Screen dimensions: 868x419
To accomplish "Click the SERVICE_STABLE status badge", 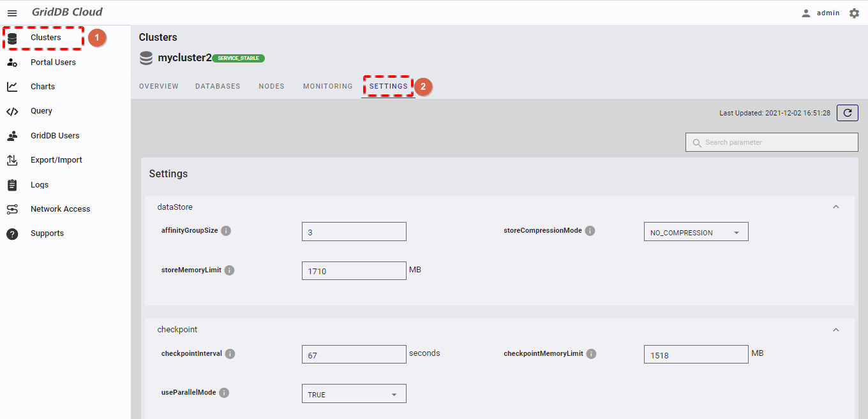I will click(x=238, y=58).
